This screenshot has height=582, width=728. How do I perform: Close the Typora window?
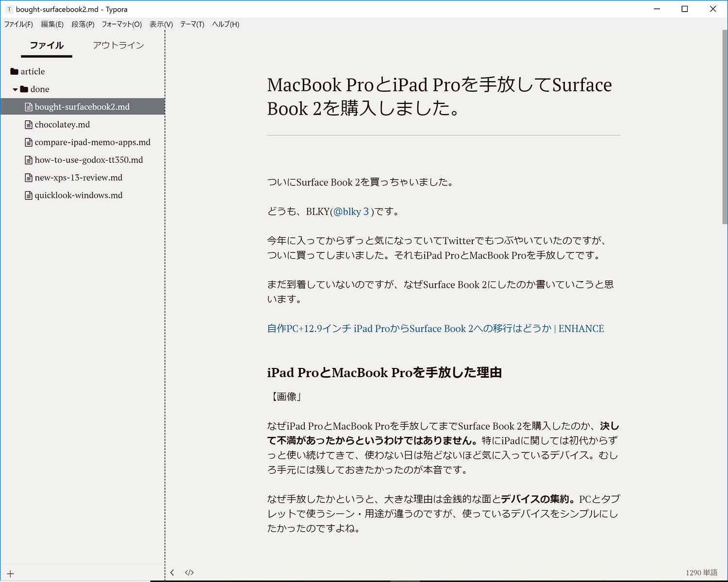coord(713,9)
